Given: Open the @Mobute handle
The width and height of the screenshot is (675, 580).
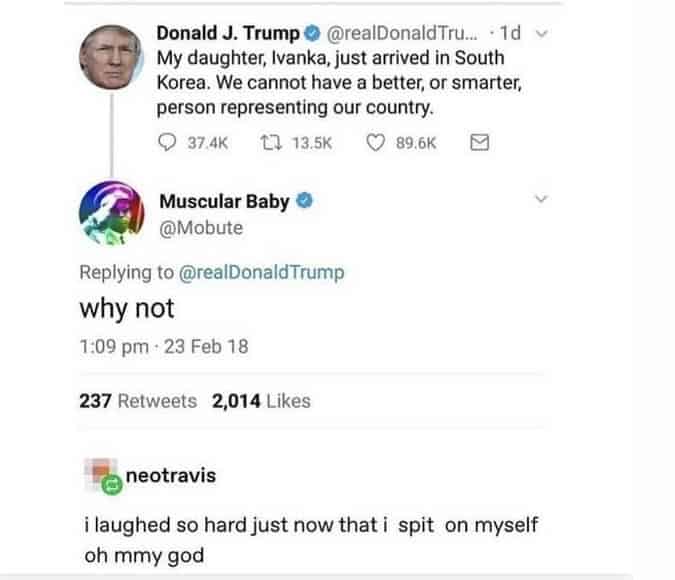Looking at the screenshot, I should coord(200,228).
